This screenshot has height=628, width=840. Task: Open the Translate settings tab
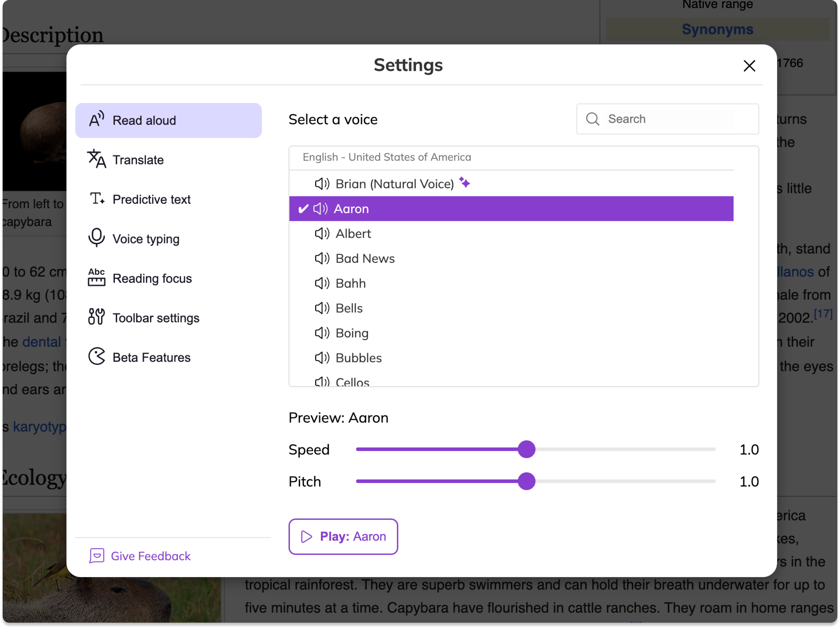168,160
